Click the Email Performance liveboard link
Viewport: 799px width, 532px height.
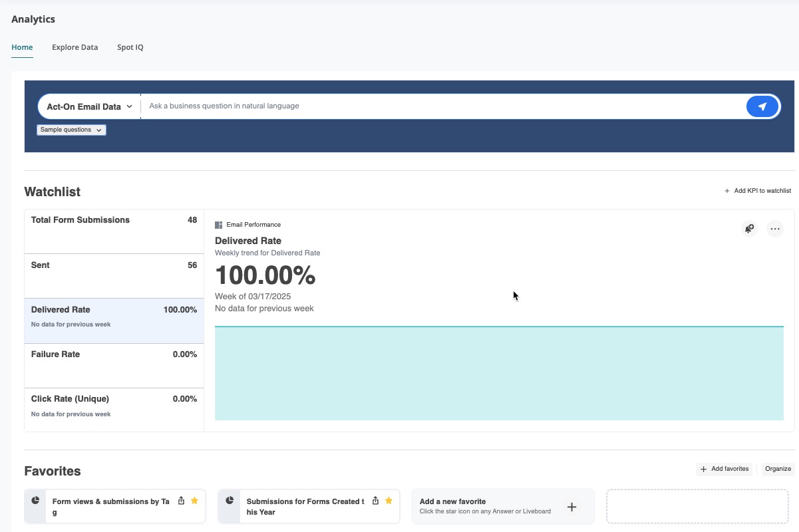click(253, 225)
